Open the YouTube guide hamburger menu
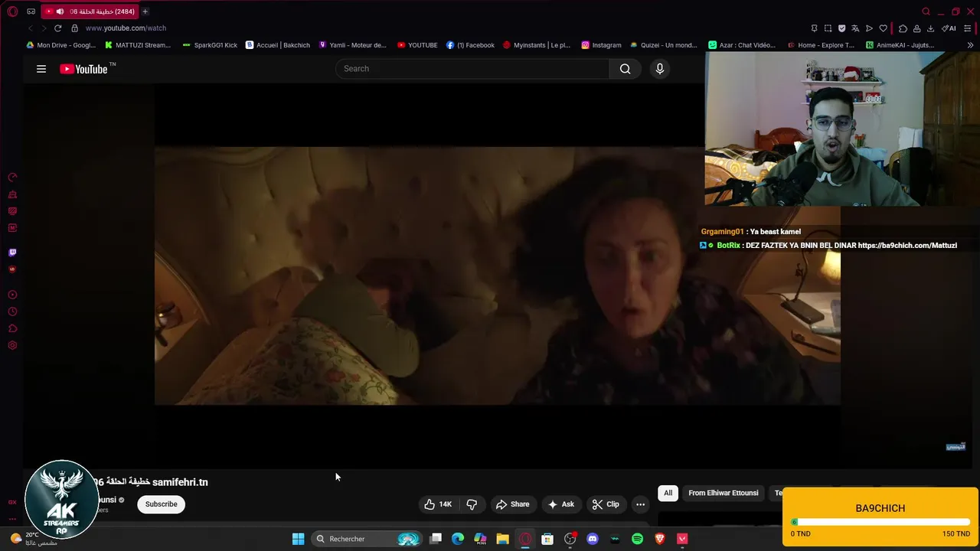Viewport: 980px width, 551px height. (x=41, y=69)
